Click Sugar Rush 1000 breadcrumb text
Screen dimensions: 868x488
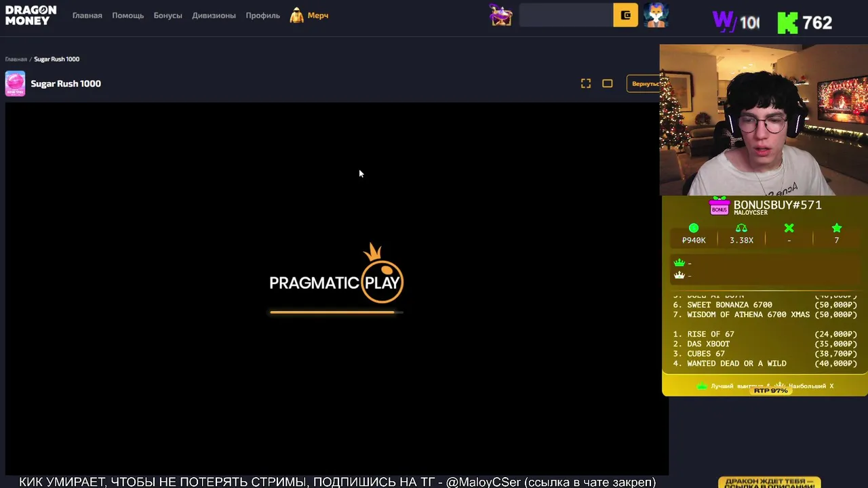[x=57, y=59]
